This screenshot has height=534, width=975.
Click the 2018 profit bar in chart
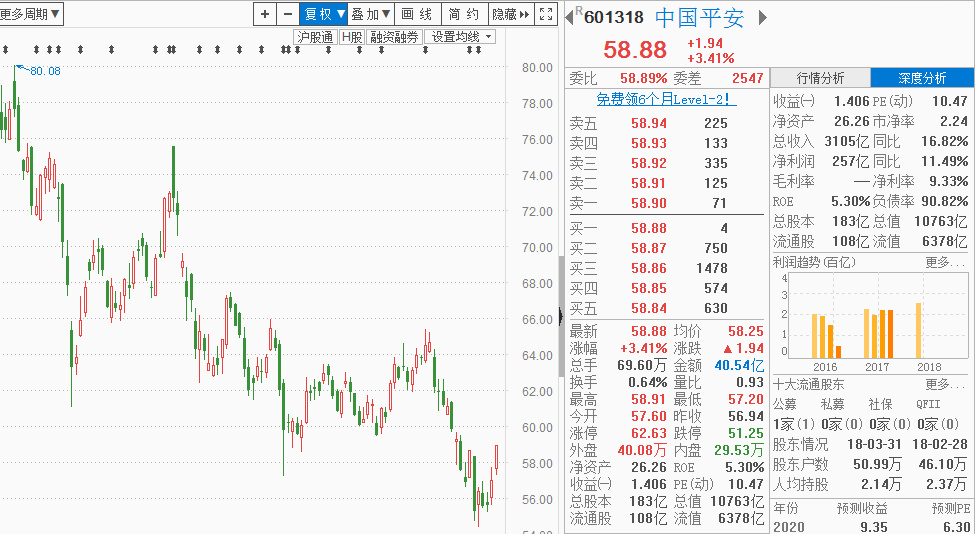point(918,330)
